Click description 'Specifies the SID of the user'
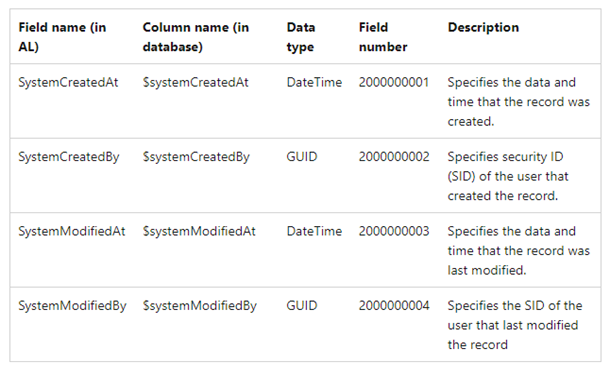Viewport: 610px width, 376px height. click(x=515, y=325)
